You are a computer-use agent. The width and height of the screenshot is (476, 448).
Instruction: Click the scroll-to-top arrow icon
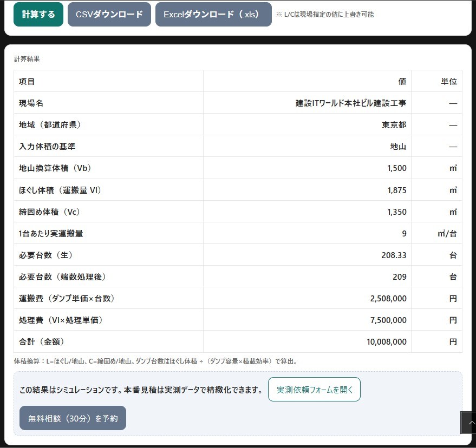click(469, 423)
